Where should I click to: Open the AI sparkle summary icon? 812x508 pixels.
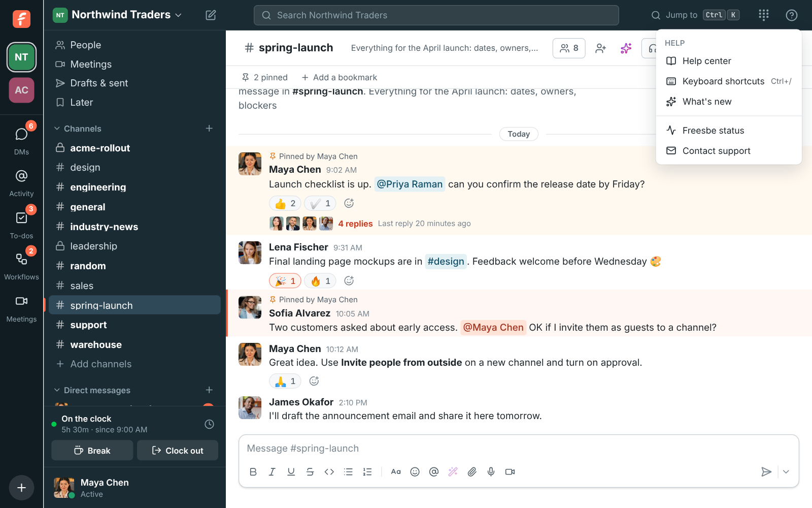(x=626, y=48)
